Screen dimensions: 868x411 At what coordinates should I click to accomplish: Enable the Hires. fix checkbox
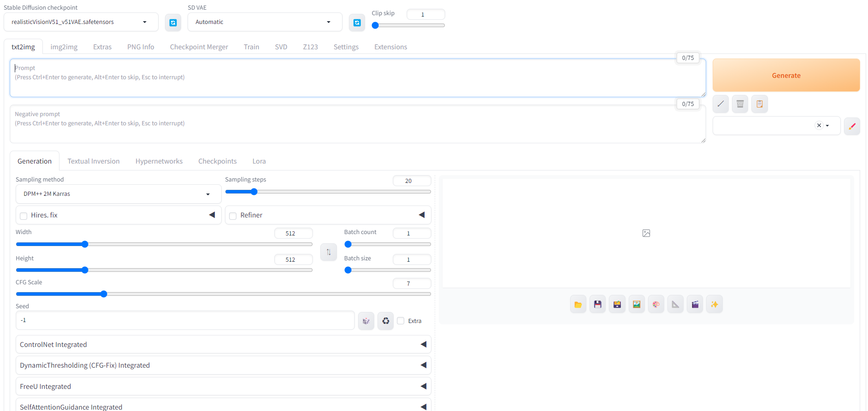(24, 216)
